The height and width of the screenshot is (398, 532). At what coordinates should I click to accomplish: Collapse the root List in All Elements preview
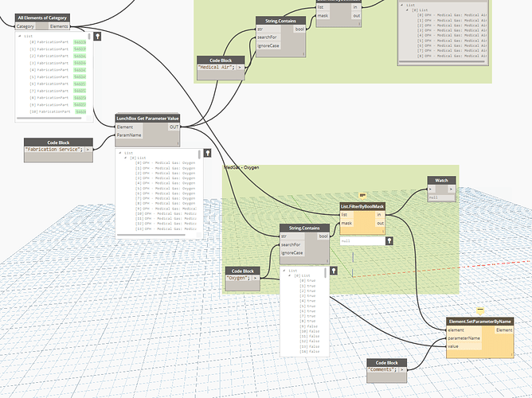(20, 36)
